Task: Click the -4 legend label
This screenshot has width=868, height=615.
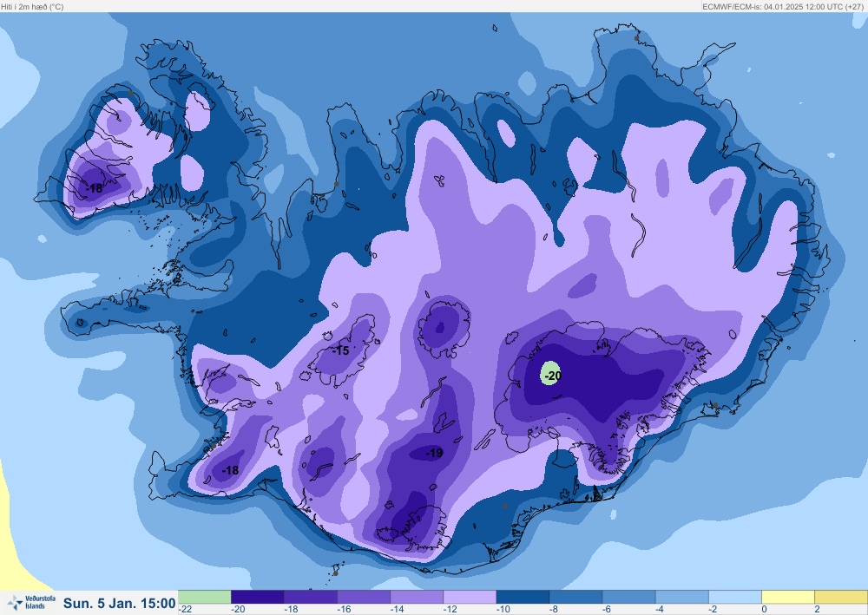Action: point(660,610)
